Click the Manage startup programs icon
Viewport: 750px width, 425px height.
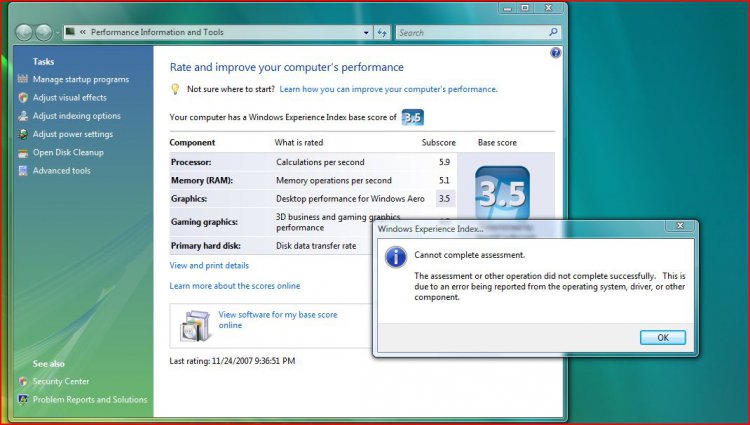pos(22,79)
